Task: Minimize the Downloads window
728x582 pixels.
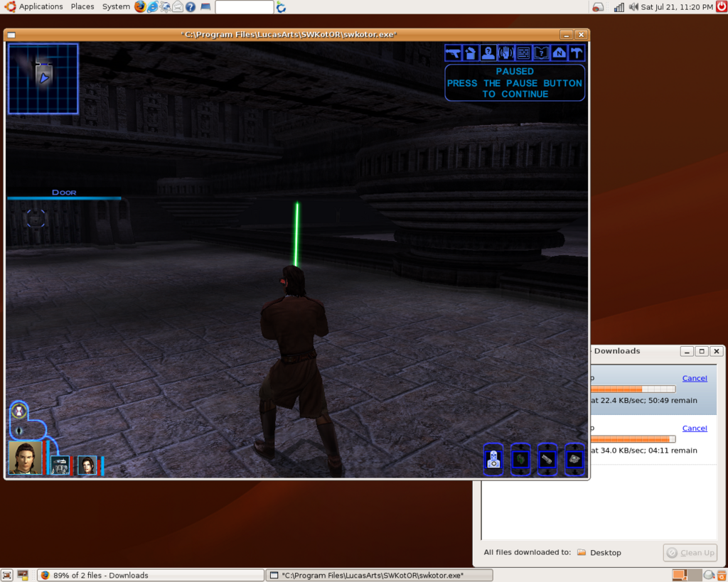Action: point(687,351)
